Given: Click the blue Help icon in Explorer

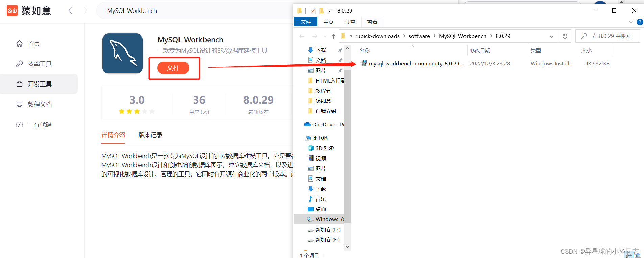Looking at the screenshot, I should (640, 22).
